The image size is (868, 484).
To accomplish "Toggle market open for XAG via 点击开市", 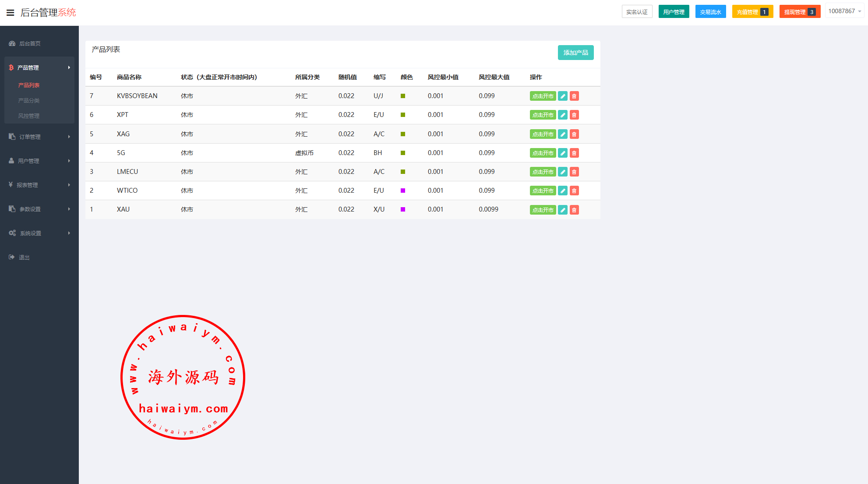I will tap(543, 134).
